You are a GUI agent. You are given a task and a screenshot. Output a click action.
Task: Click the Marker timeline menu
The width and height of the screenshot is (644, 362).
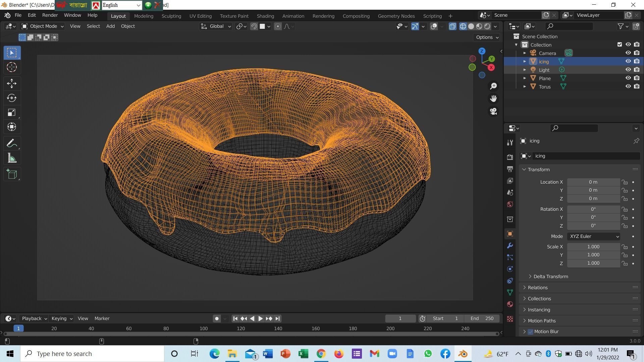pyautogui.click(x=102, y=318)
